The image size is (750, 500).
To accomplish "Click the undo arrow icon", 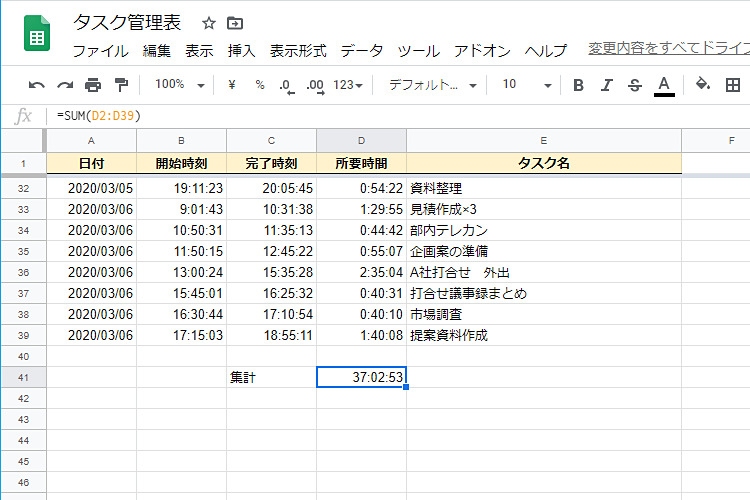I will tap(36, 86).
